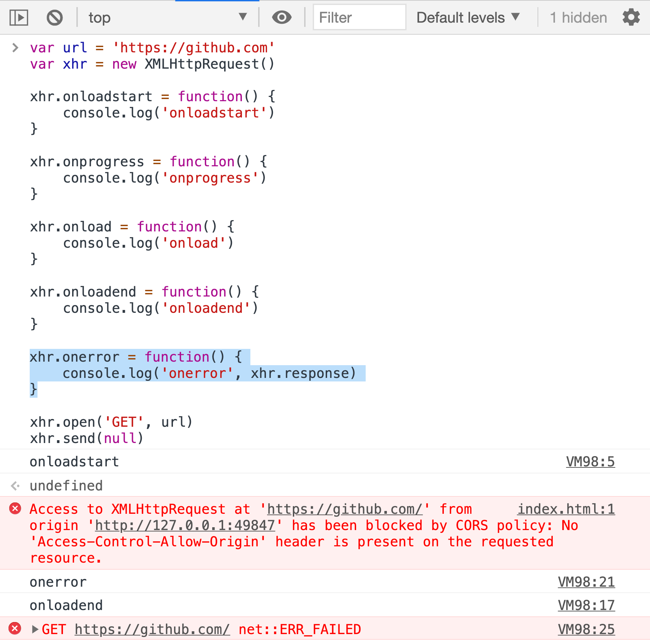Click the "console.log('onloadend')" line

coord(161,308)
